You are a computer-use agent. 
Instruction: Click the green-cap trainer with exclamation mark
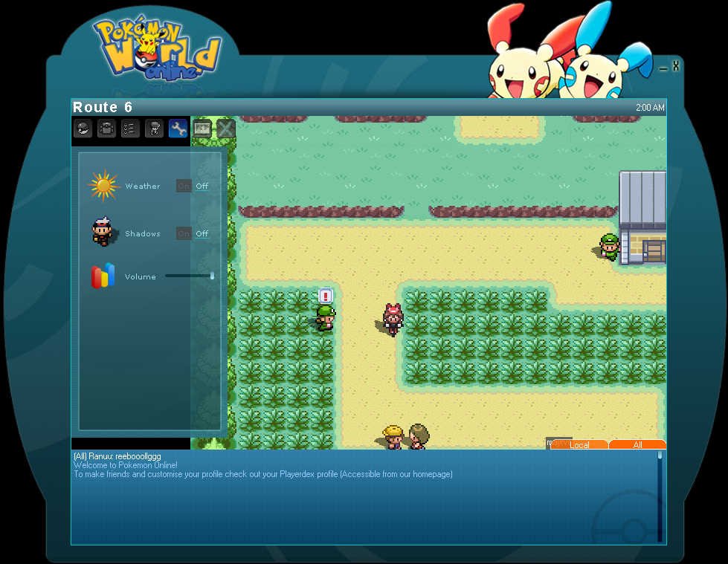coord(326,318)
